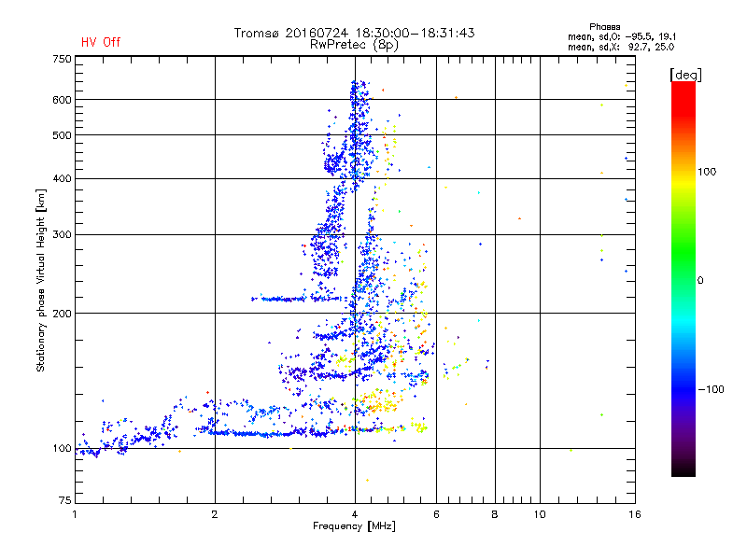Click the 'Phases' heading at top right
This screenshot has height=560, width=747.
(604, 27)
